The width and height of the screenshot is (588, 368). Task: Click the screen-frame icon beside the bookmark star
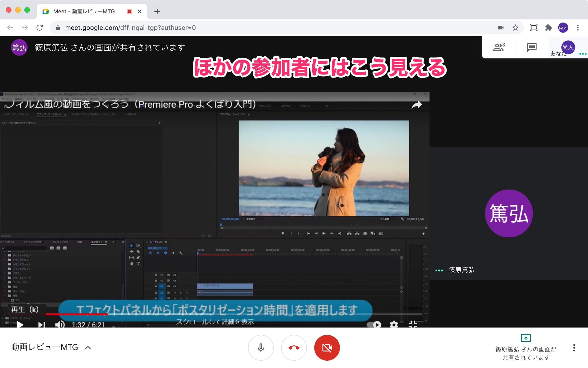[x=534, y=28]
